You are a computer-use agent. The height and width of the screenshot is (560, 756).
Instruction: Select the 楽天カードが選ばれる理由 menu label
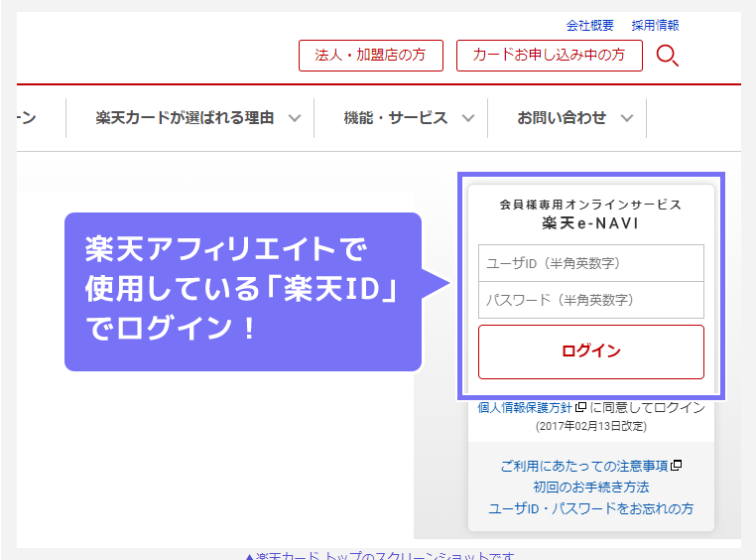point(185,118)
